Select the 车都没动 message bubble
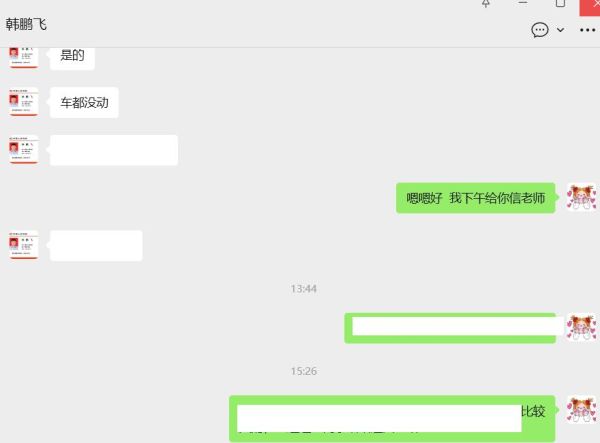 pyautogui.click(x=84, y=103)
